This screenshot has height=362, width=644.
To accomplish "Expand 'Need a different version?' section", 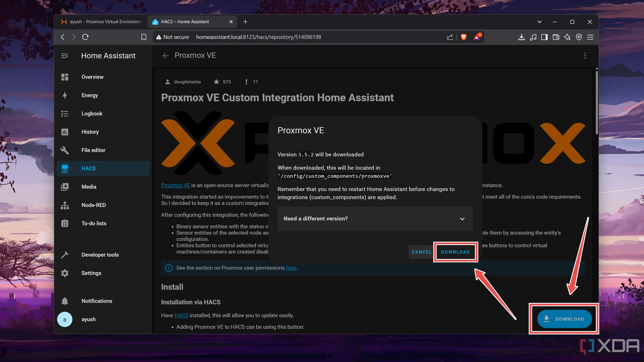I will [375, 219].
